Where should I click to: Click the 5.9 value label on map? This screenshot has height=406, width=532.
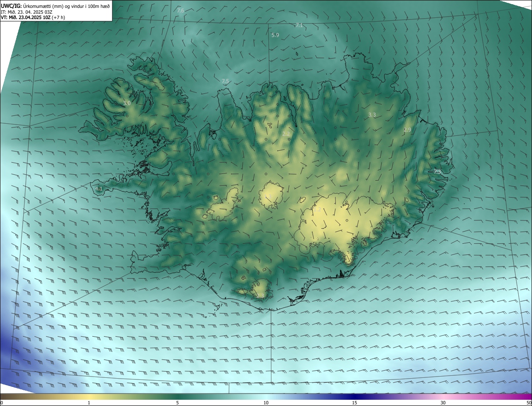click(x=275, y=35)
